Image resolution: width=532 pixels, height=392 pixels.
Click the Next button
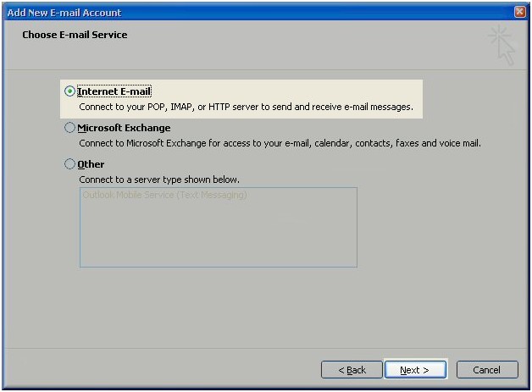[x=414, y=370]
